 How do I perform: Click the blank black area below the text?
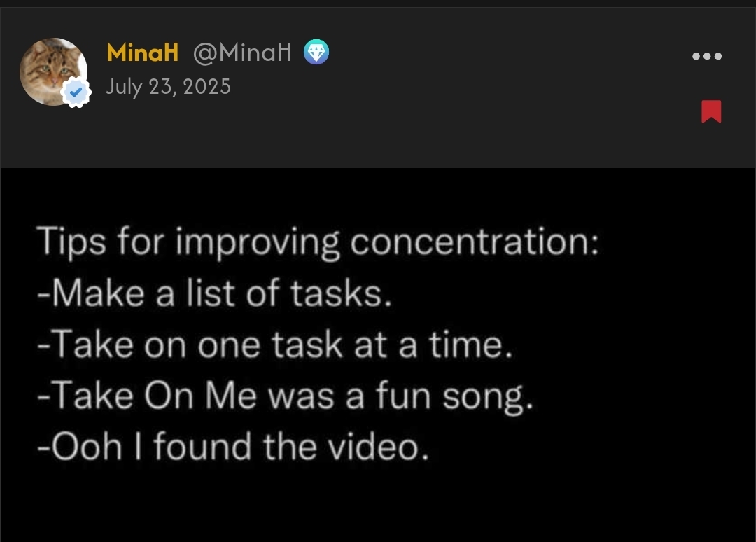[378, 504]
